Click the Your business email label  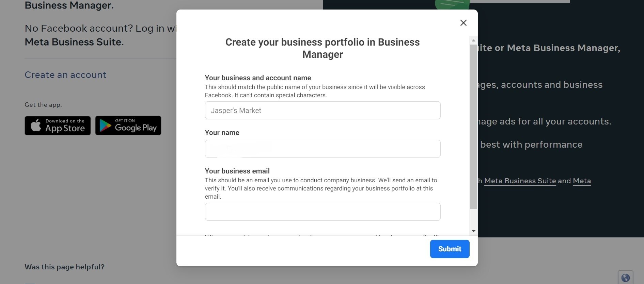click(237, 171)
